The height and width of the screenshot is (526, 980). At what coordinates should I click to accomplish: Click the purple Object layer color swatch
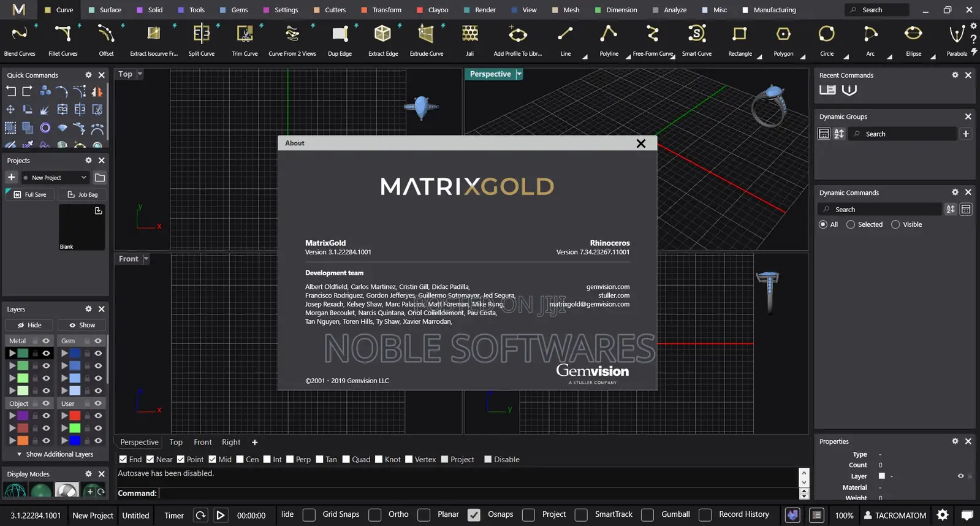[x=23, y=416]
